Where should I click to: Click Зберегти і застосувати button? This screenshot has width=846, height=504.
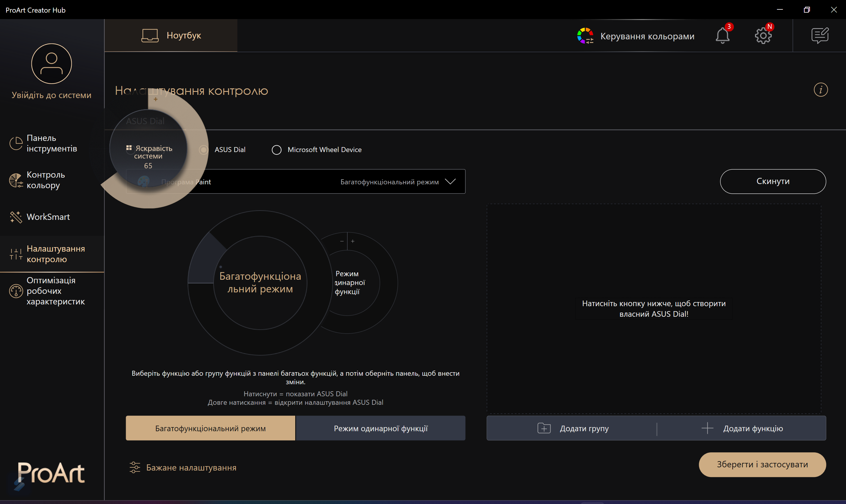tap(762, 464)
